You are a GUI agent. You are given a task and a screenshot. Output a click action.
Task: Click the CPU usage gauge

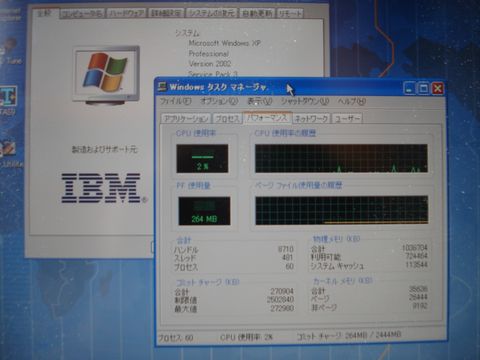[x=202, y=158]
